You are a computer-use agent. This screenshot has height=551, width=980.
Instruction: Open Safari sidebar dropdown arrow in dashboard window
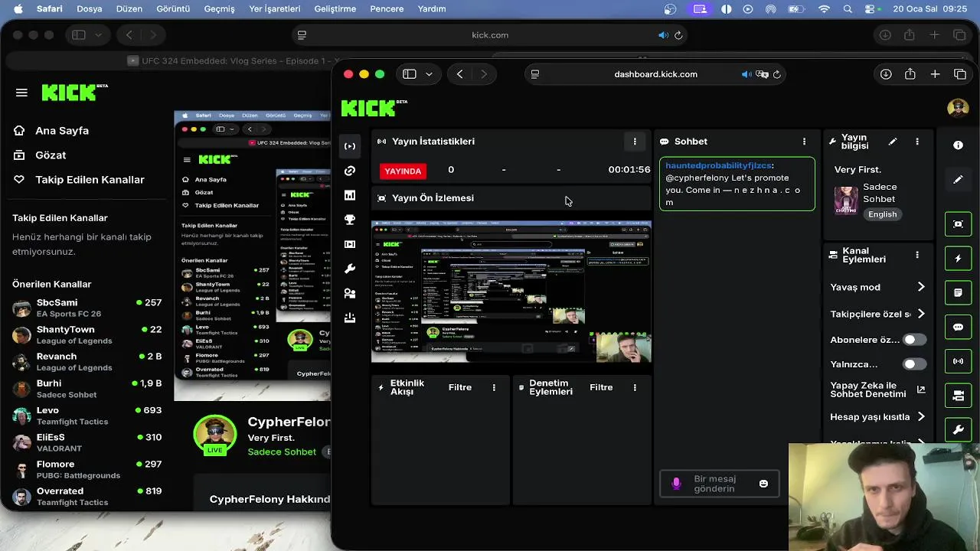429,74
